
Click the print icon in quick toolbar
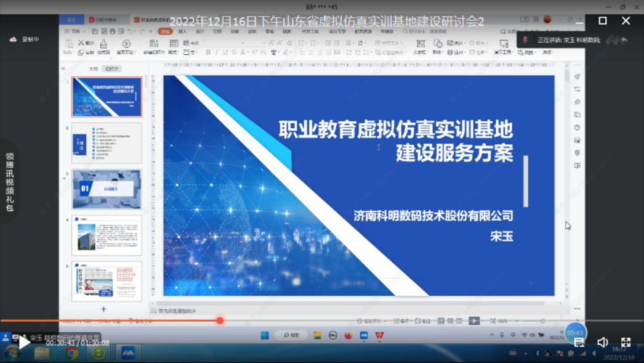113,31
